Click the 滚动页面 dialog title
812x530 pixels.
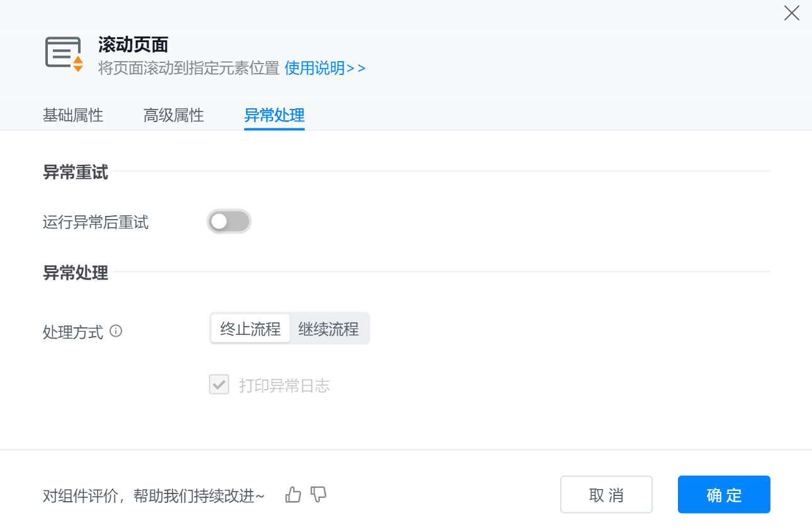pyautogui.click(x=133, y=45)
